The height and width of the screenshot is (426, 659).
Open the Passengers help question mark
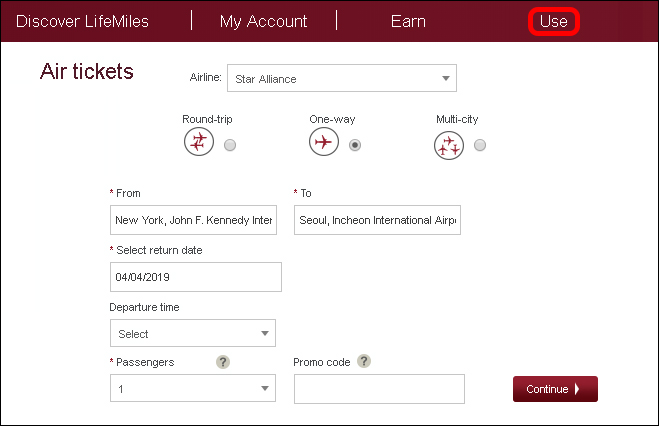(x=223, y=362)
